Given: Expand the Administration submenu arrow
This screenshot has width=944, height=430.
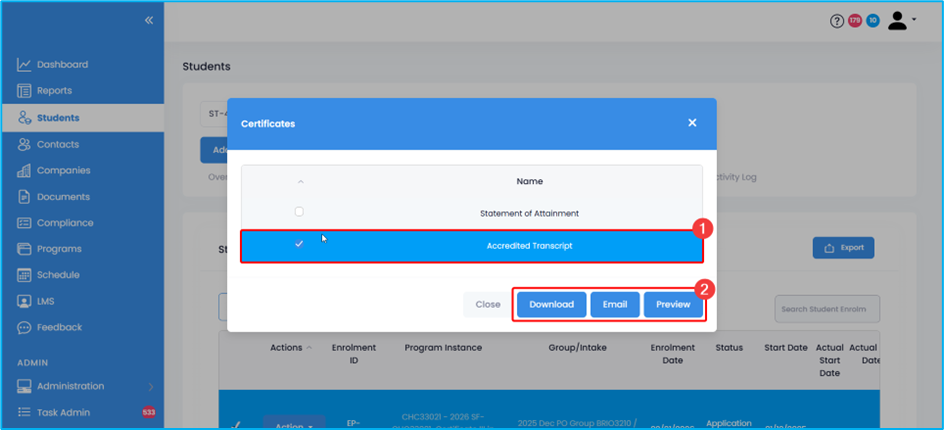Looking at the screenshot, I should (x=150, y=386).
